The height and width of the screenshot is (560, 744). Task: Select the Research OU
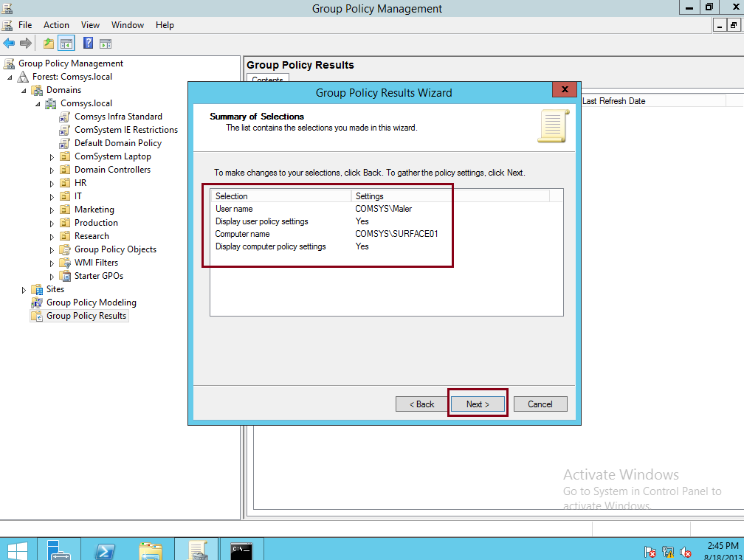(x=92, y=236)
